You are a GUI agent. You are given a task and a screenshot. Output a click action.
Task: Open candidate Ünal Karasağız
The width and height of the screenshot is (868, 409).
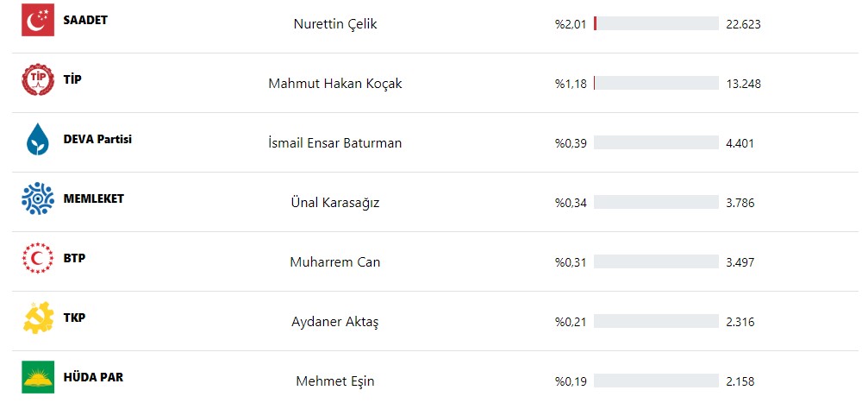(335, 203)
